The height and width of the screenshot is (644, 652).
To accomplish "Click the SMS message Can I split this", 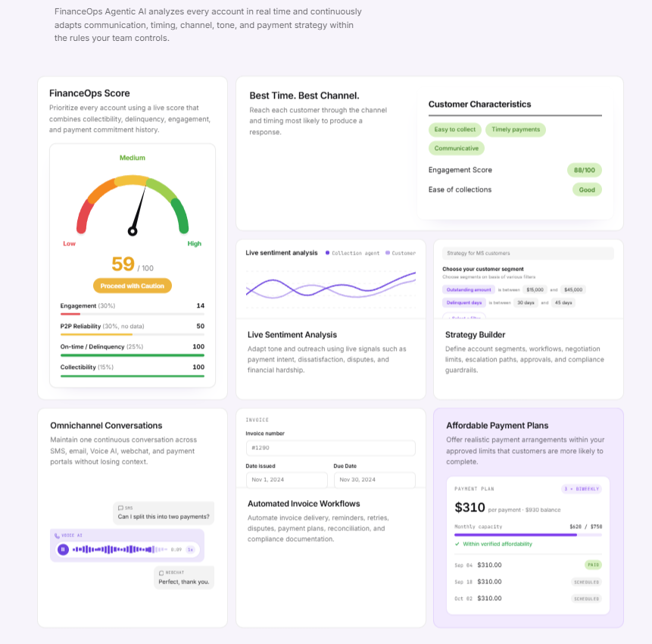I will click(164, 513).
